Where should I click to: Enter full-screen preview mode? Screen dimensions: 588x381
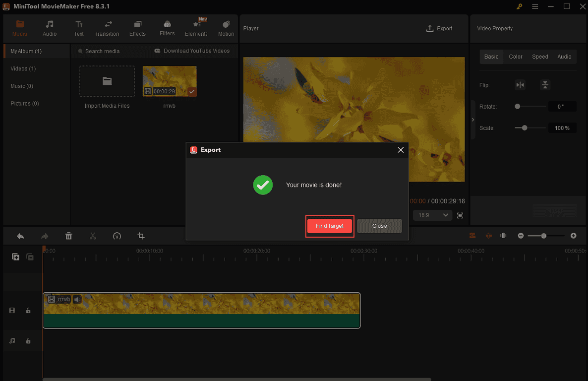click(x=460, y=215)
